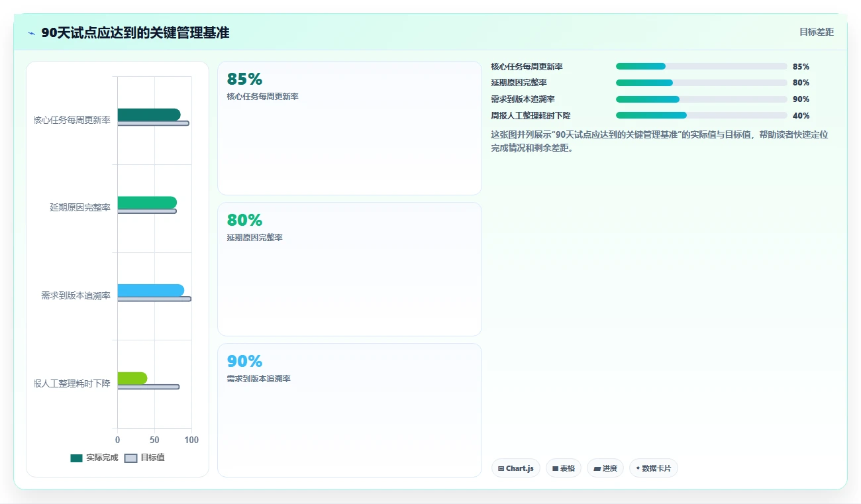Click the 90% value in progress list
Screen dimensions: 861x504
(801, 99)
